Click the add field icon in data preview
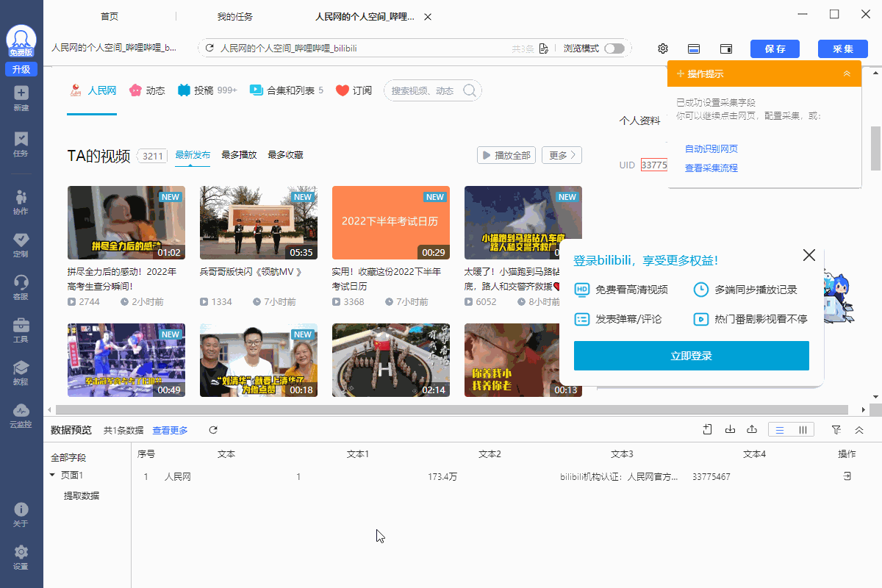The width and height of the screenshot is (882, 588). (x=707, y=429)
